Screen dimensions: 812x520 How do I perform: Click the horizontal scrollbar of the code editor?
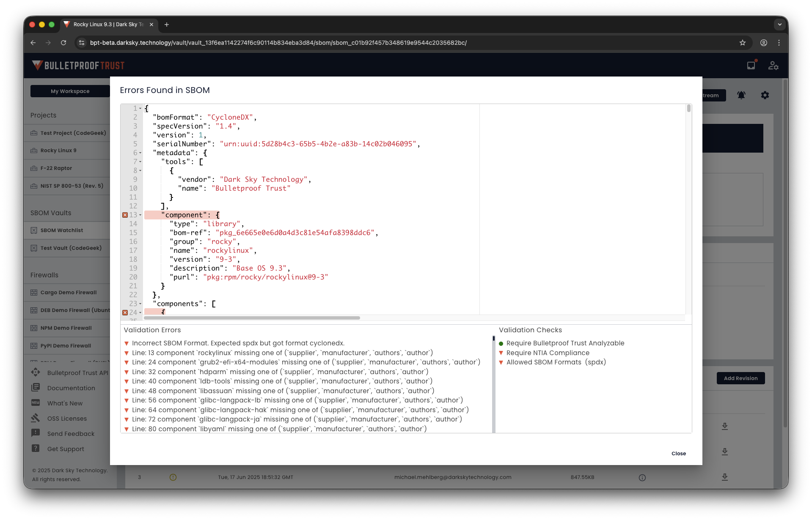click(252, 318)
